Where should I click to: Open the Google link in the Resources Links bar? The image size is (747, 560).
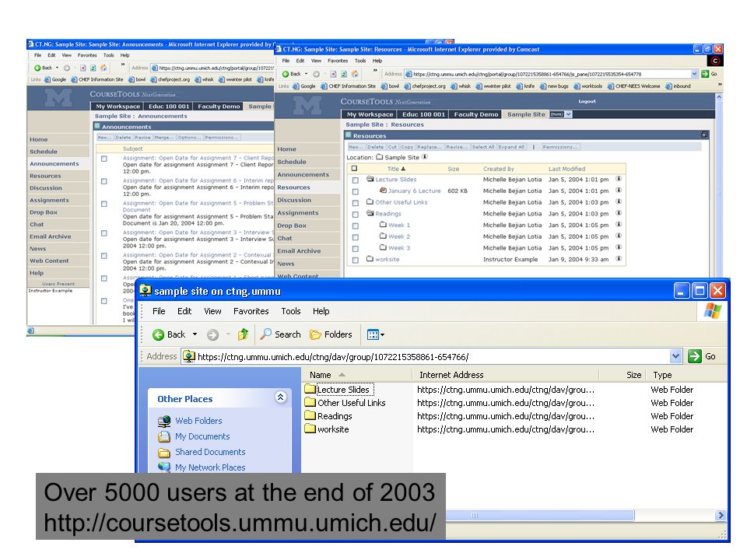pyautogui.click(x=304, y=86)
